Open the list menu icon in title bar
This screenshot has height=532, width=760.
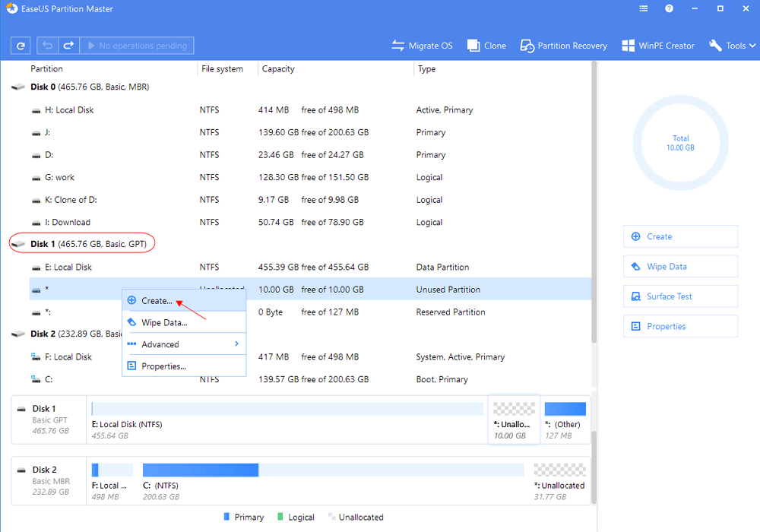pyautogui.click(x=644, y=8)
